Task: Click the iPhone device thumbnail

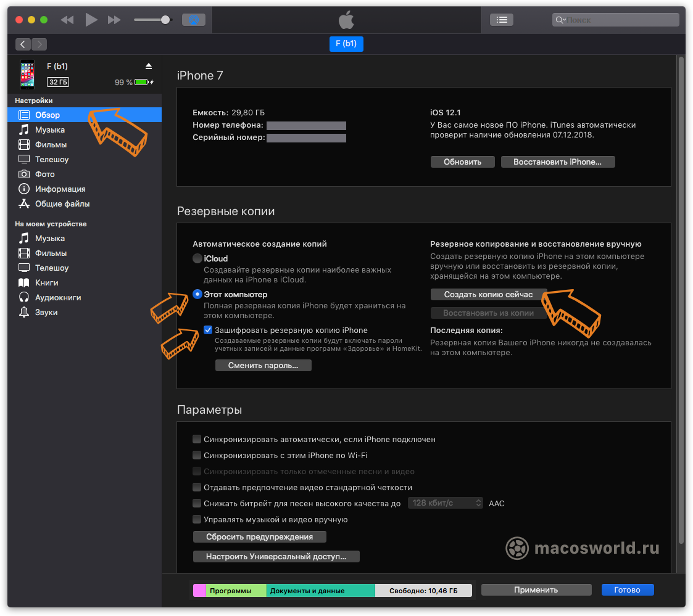Action: point(27,74)
